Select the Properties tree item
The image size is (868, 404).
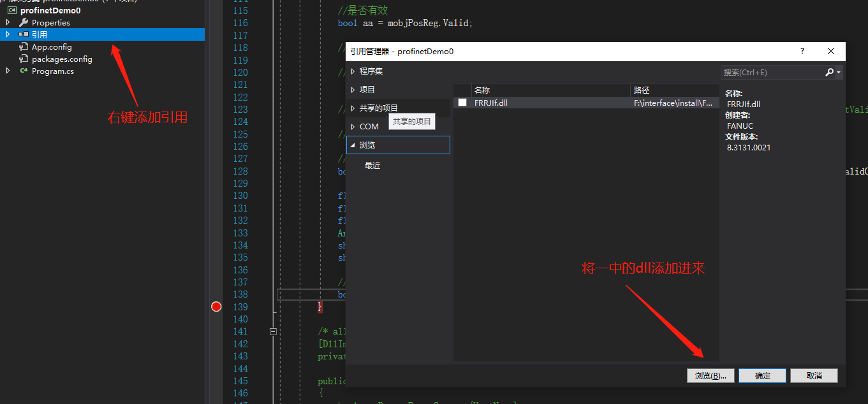(x=51, y=23)
